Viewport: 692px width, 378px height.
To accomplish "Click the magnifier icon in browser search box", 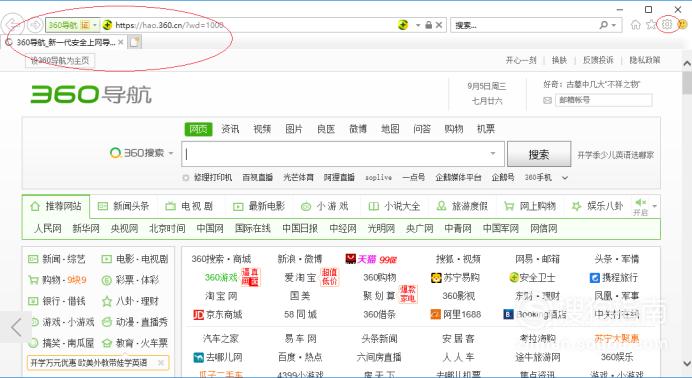I will click(x=604, y=25).
